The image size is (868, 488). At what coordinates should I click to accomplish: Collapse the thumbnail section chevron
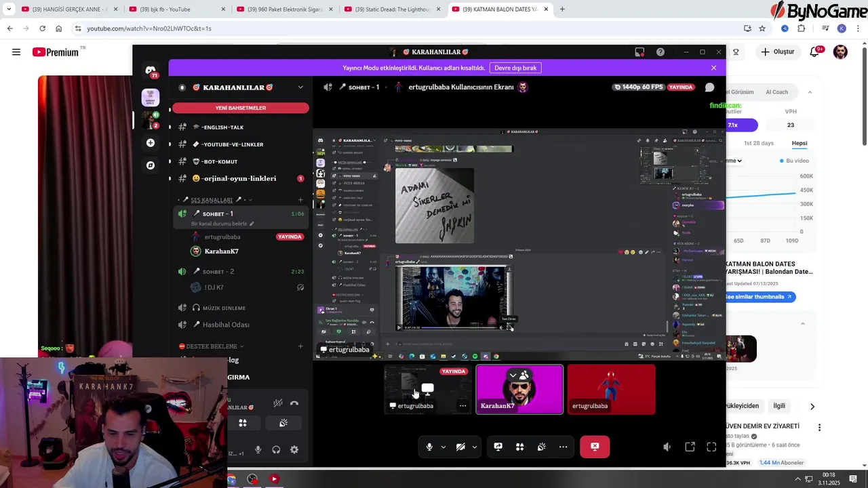803,324
